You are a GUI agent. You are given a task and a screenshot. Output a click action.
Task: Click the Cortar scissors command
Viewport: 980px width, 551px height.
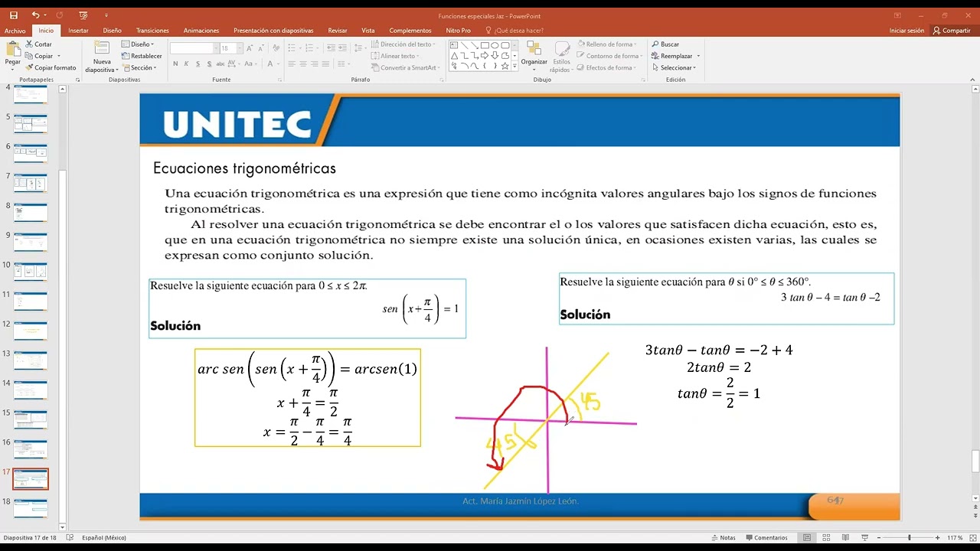coord(38,44)
